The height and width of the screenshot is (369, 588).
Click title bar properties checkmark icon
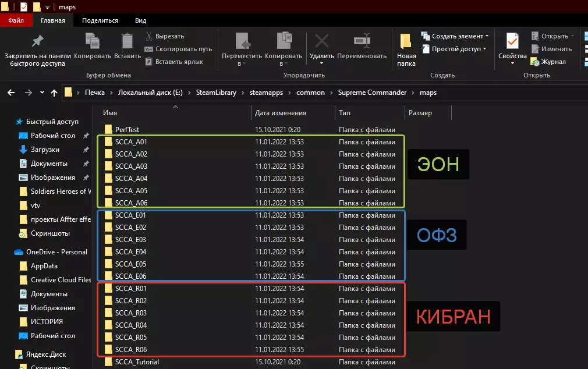(x=24, y=7)
